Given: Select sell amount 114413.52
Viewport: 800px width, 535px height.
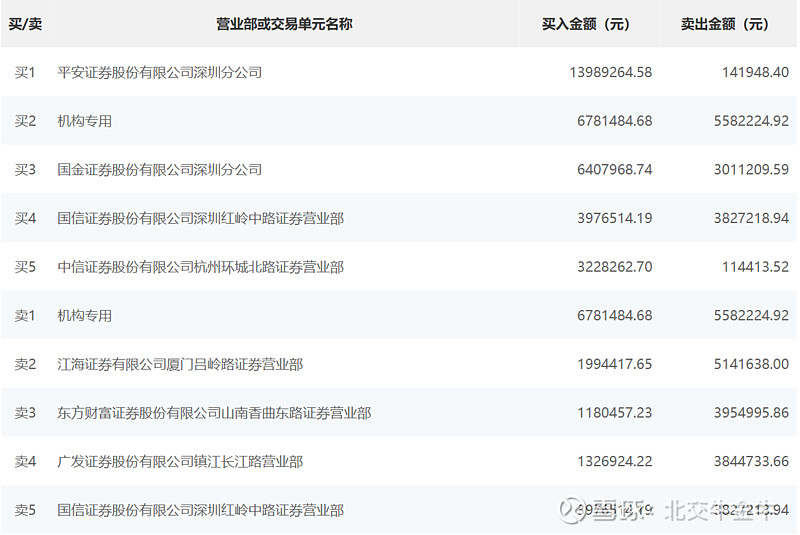Looking at the screenshot, I should click(x=756, y=267).
